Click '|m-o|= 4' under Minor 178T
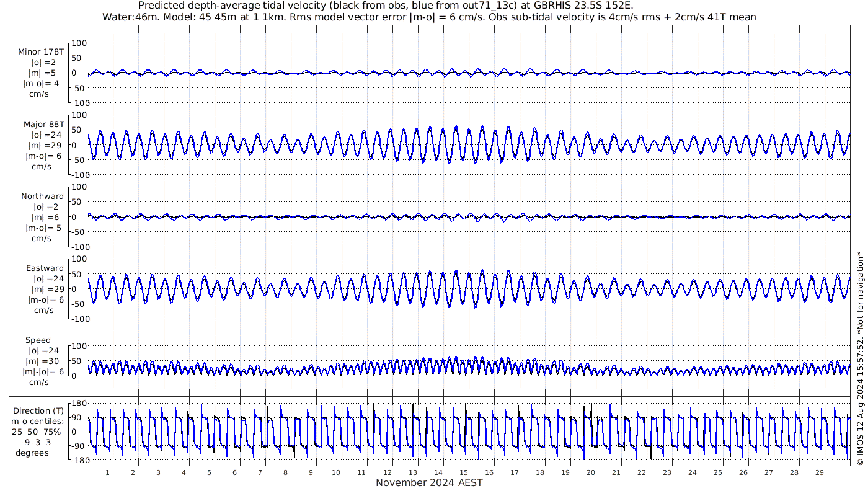Image resolution: width=868 pixels, height=496 pixels. tap(42, 84)
